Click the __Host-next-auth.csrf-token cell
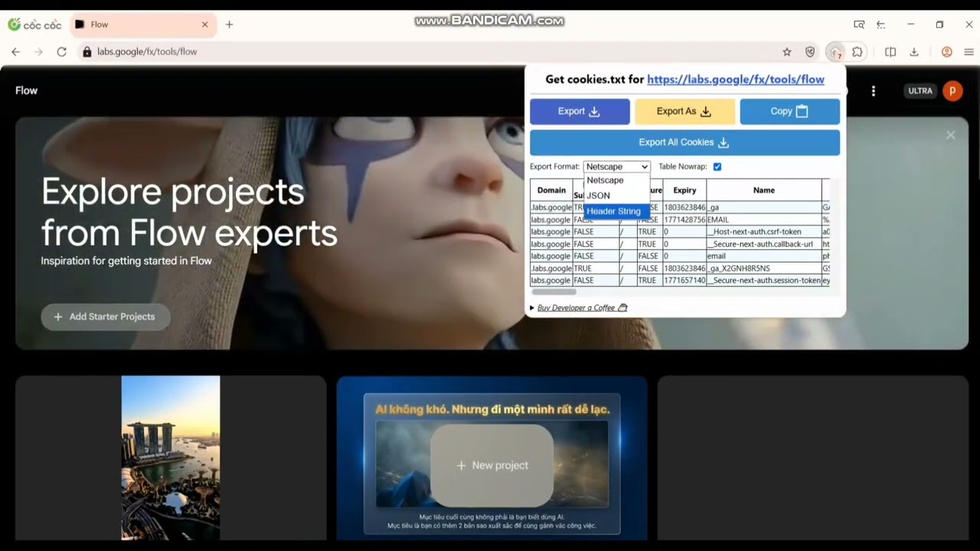Screen dimensions: 980x551 pos(763,232)
